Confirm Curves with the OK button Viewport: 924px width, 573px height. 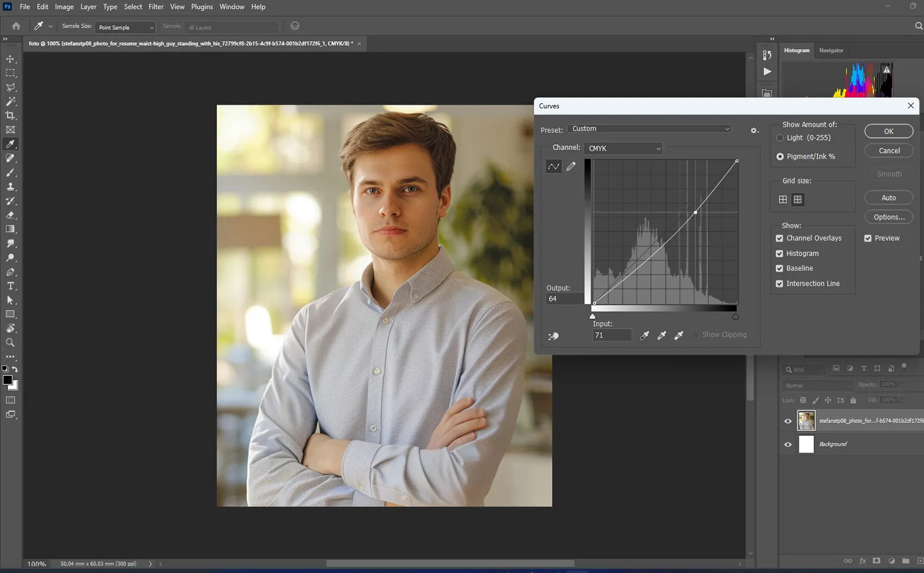tap(888, 131)
